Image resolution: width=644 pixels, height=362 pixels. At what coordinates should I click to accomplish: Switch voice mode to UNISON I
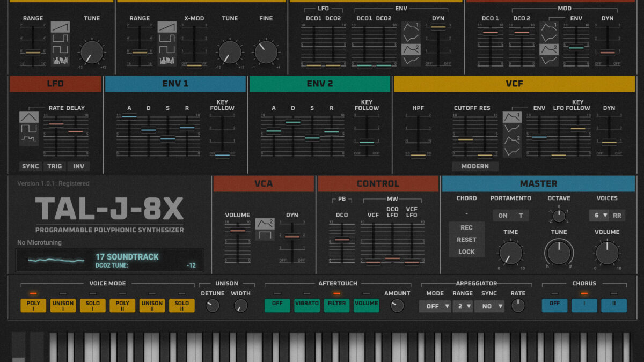click(x=63, y=306)
